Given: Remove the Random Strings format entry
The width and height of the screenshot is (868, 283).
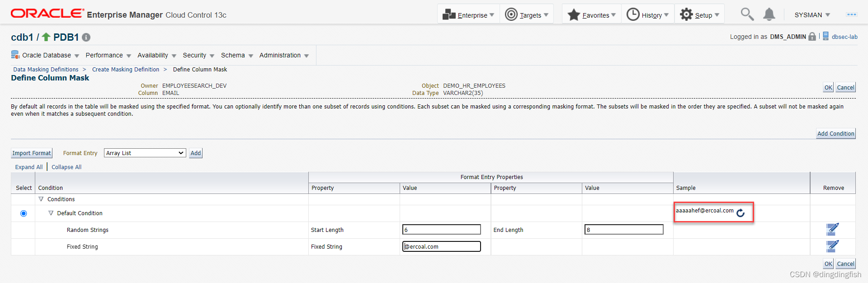Looking at the screenshot, I should pos(833,230).
